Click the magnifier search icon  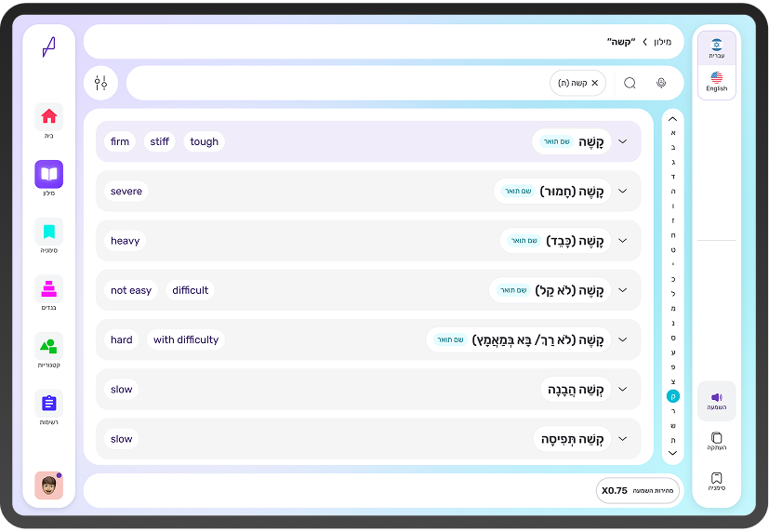click(630, 83)
